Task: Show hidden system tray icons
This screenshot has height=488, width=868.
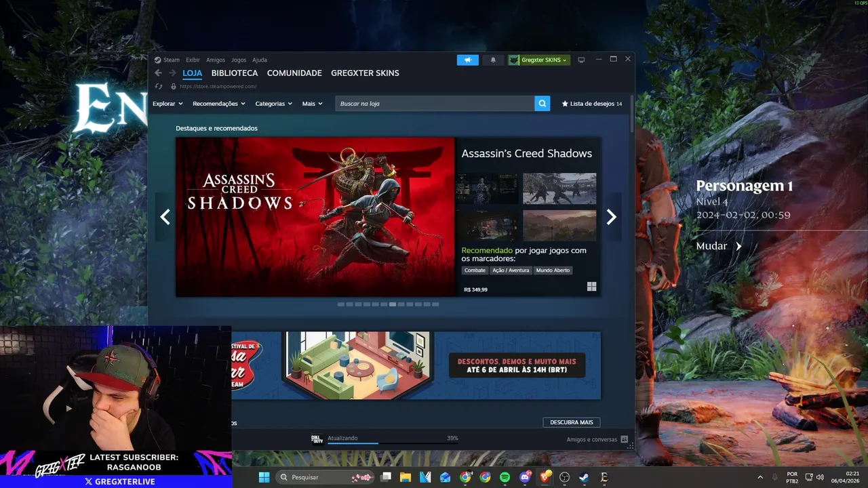Action: [x=760, y=477]
